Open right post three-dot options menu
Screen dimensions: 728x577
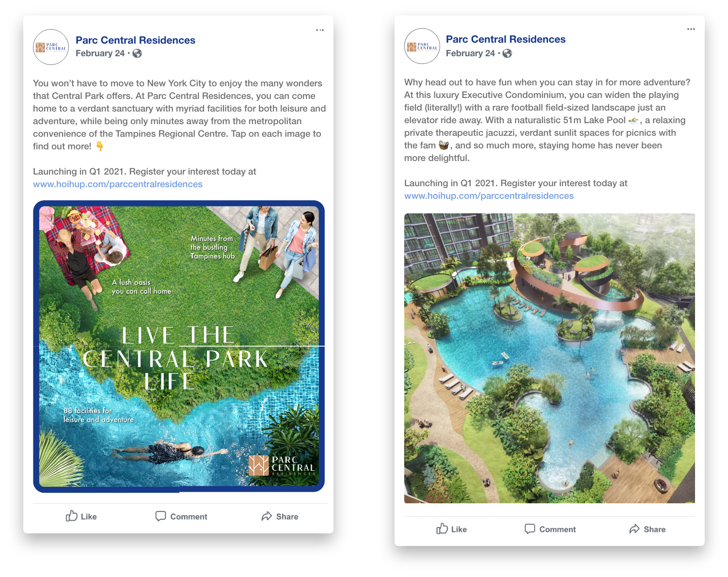691,29
